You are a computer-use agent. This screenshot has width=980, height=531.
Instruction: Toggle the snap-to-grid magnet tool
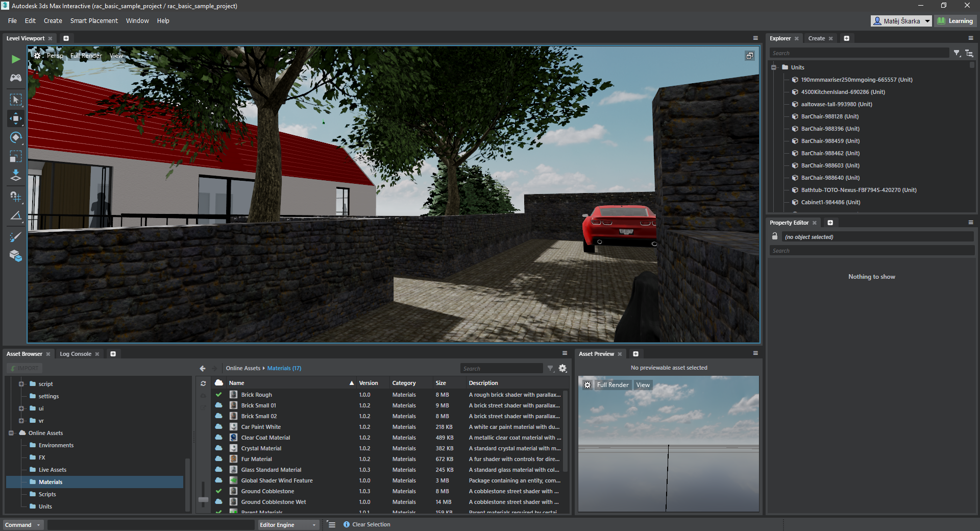pyautogui.click(x=16, y=196)
